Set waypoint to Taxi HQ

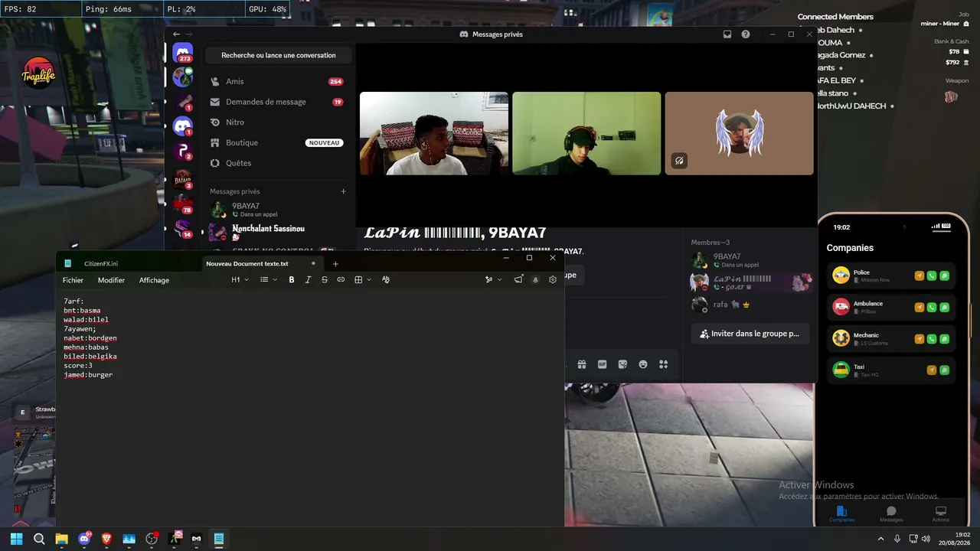click(x=932, y=370)
